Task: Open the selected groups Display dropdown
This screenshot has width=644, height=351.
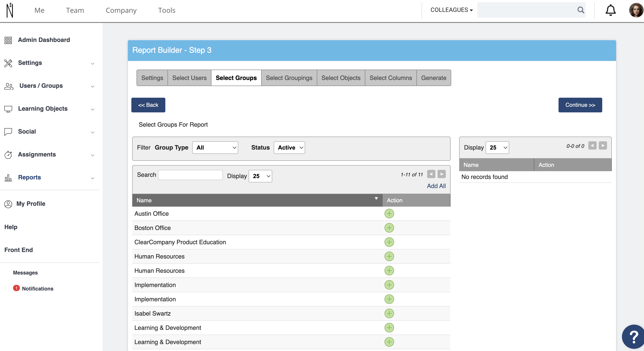Action: pyautogui.click(x=497, y=148)
